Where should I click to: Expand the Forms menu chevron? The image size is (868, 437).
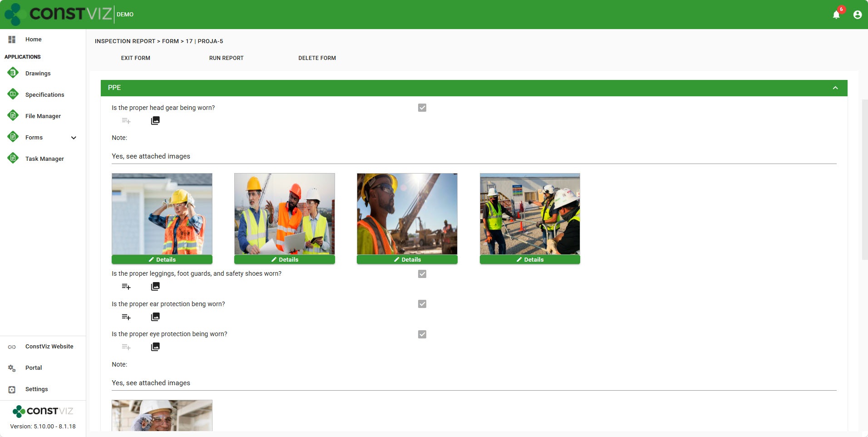74,138
